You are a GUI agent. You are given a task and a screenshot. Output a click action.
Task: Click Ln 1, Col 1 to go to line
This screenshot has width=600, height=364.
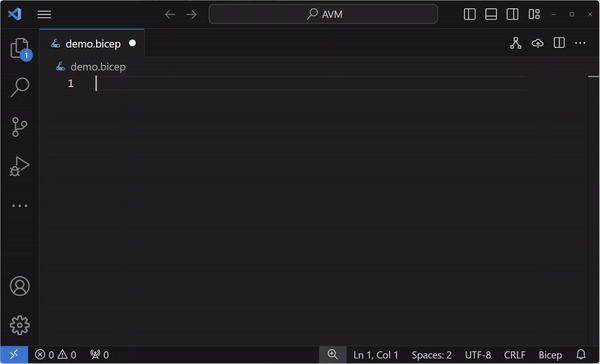coord(376,355)
